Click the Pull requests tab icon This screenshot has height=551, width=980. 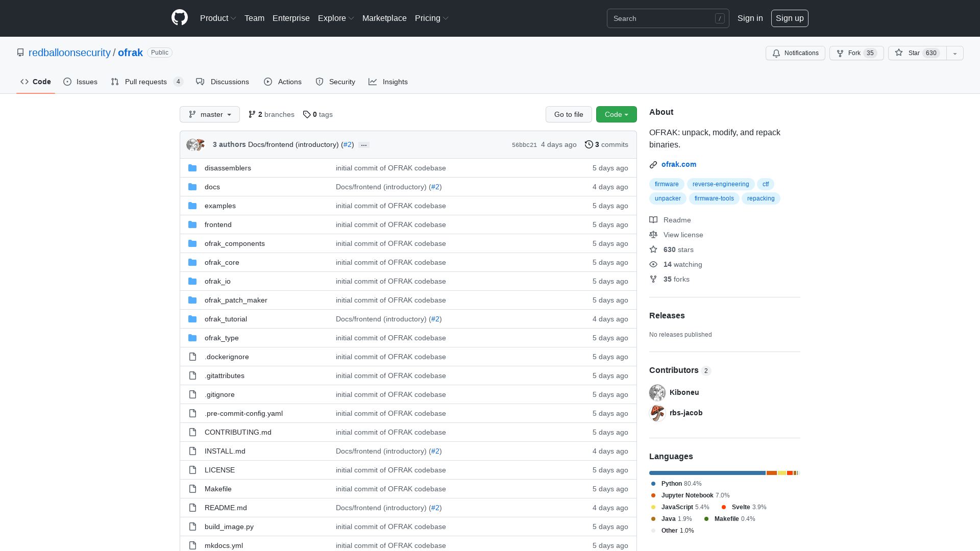click(115, 82)
